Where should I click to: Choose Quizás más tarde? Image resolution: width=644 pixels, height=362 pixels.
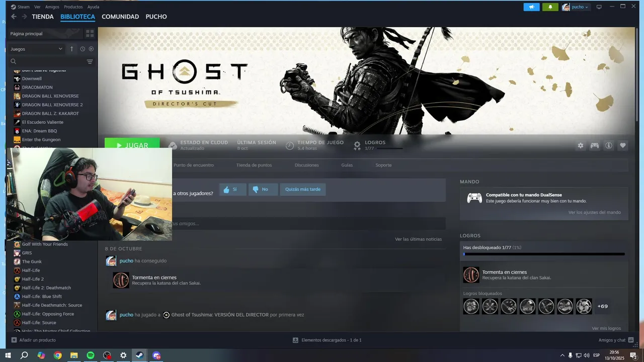302,190
